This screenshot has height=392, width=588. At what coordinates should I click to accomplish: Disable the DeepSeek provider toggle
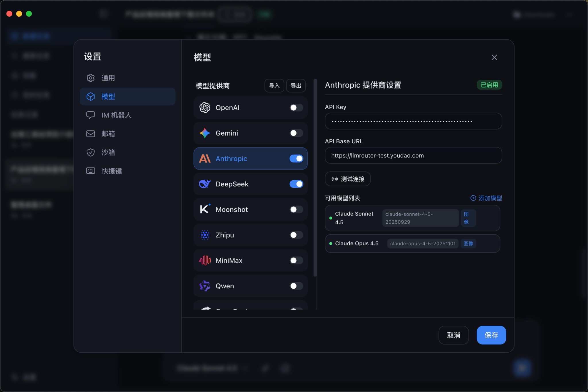296,184
